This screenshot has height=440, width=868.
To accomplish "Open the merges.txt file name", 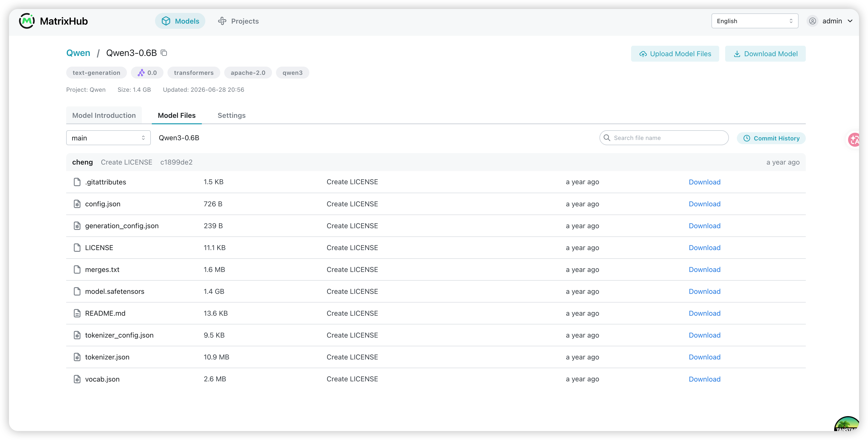I will point(102,269).
